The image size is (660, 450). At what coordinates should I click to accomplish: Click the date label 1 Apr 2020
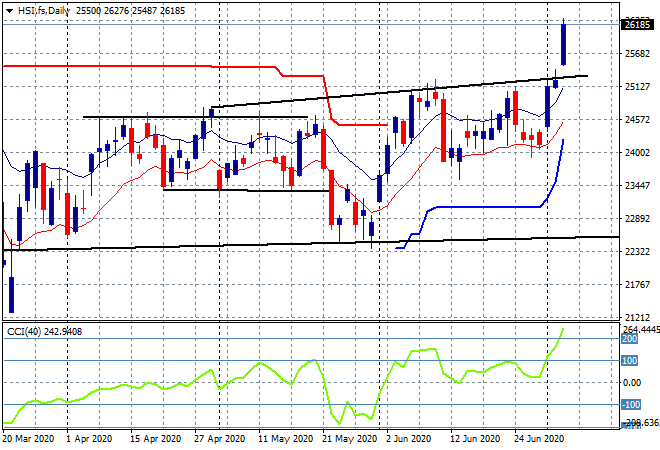89,439
